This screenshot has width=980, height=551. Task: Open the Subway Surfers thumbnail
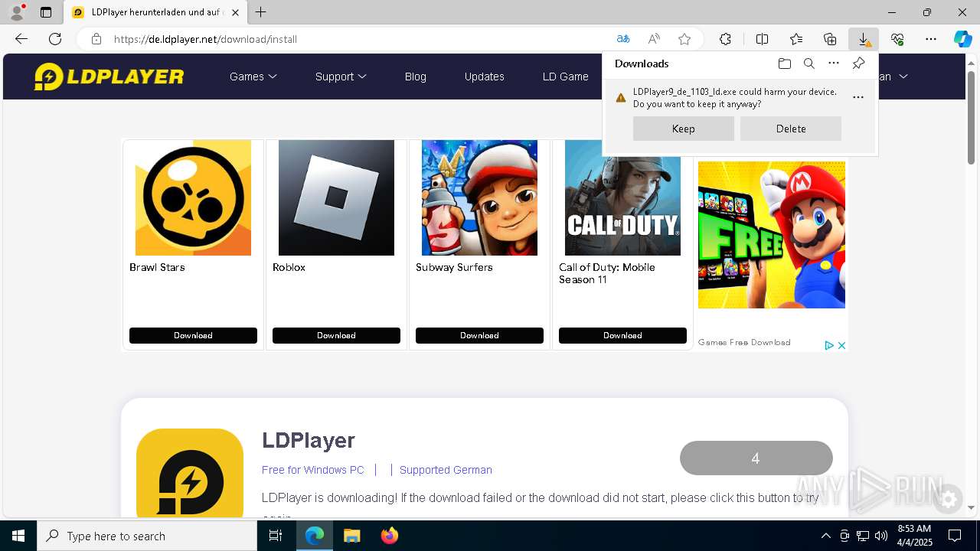[479, 197]
